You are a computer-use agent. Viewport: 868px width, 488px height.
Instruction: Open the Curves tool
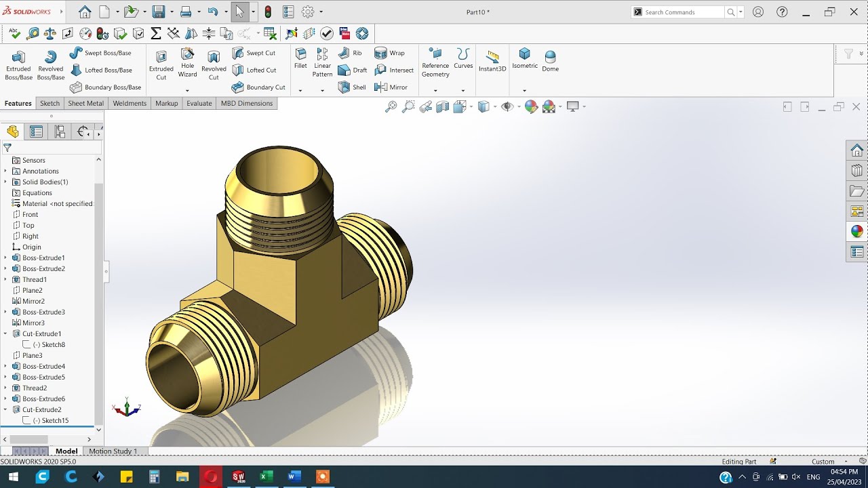pos(463,59)
